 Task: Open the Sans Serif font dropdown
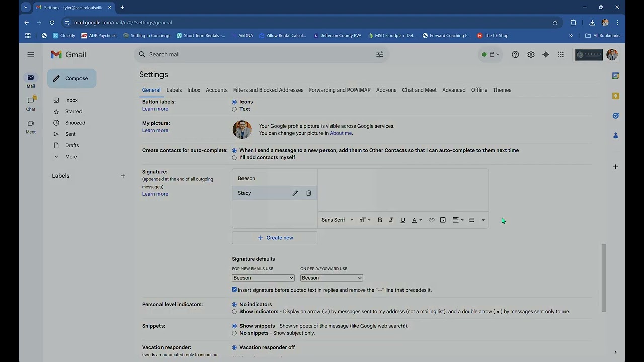tap(337, 220)
